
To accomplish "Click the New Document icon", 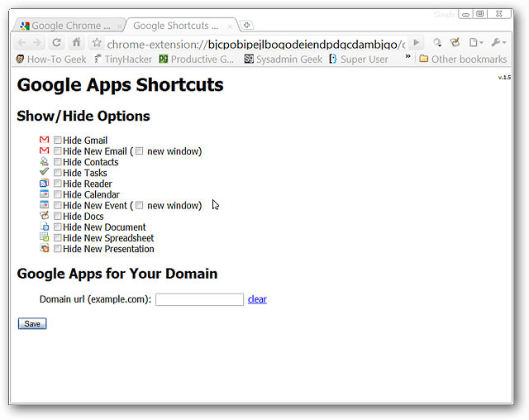I will (x=45, y=226).
